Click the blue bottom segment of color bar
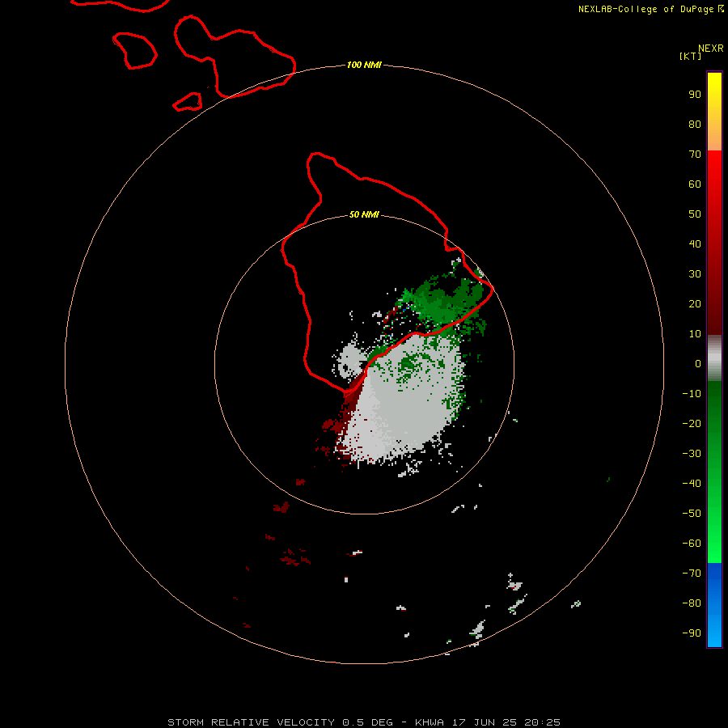The image size is (728, 728). click(714, 605)
